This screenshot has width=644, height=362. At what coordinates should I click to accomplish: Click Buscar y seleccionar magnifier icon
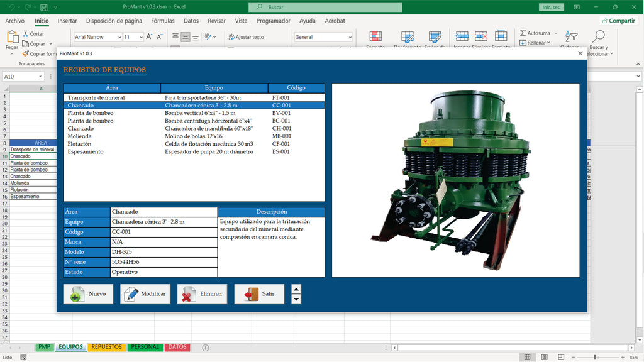(599, 36)
